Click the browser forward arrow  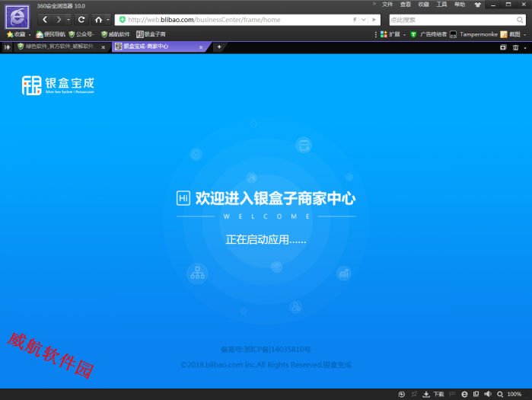click(59, 20)
